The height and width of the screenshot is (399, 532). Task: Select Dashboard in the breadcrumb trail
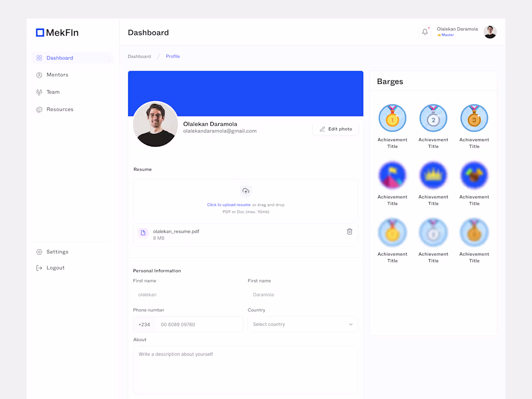click(139, 56)
